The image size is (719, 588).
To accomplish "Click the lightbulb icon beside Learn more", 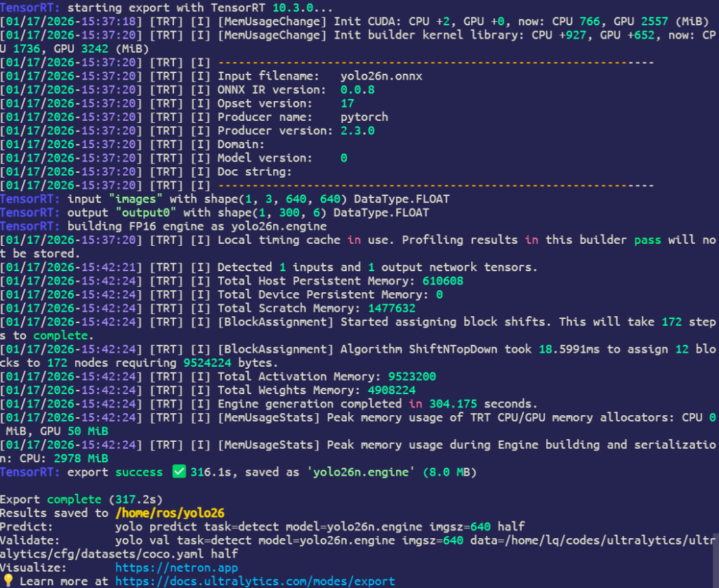I will 8,582.
